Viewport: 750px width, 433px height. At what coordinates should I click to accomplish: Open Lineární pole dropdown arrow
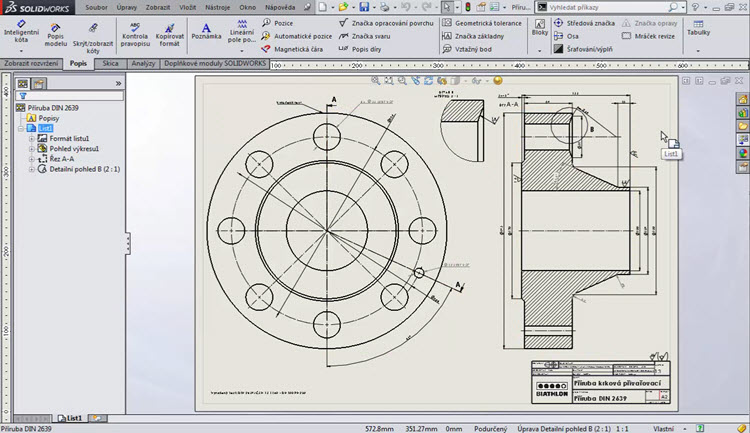click(242, 51)
